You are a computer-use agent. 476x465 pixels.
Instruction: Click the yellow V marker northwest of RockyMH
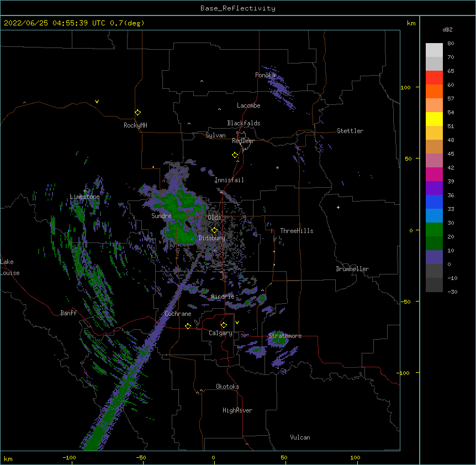tap(97, 102)
